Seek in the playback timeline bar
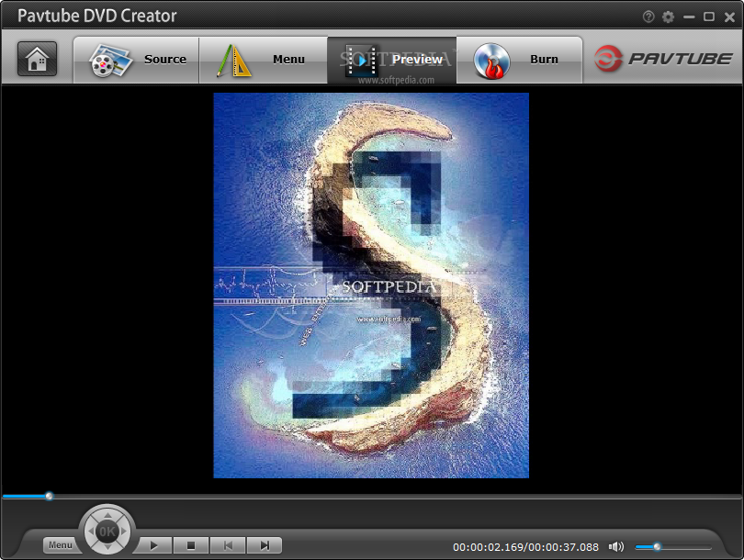Viewport: 744px width, 560px height. [x=372, y=497]
